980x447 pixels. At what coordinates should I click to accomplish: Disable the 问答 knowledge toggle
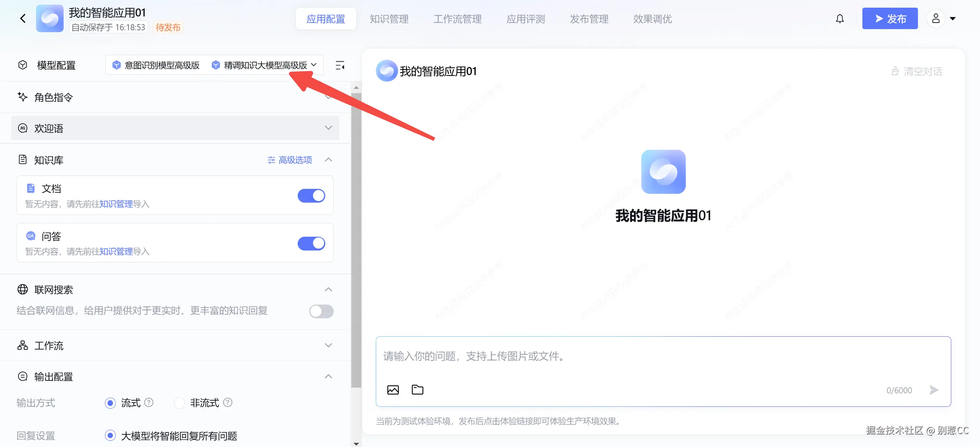click(311, 243)
